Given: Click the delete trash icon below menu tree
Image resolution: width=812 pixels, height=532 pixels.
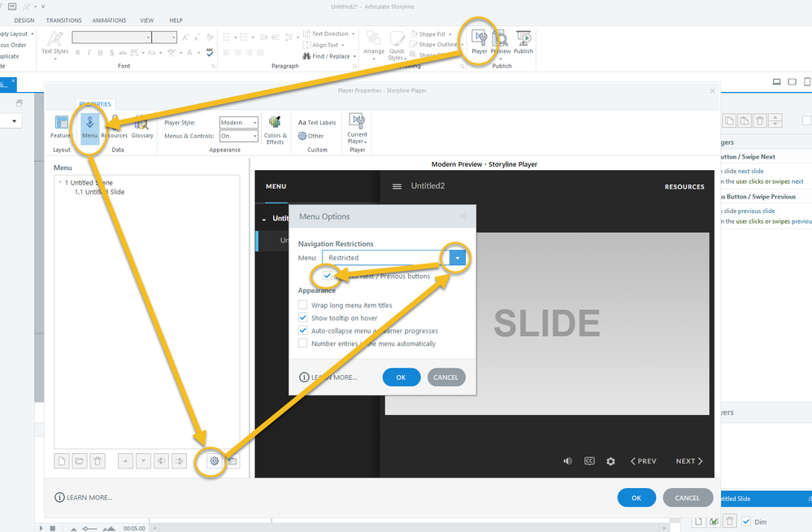Looking at the screenshot, I should (x=98, y=461).
